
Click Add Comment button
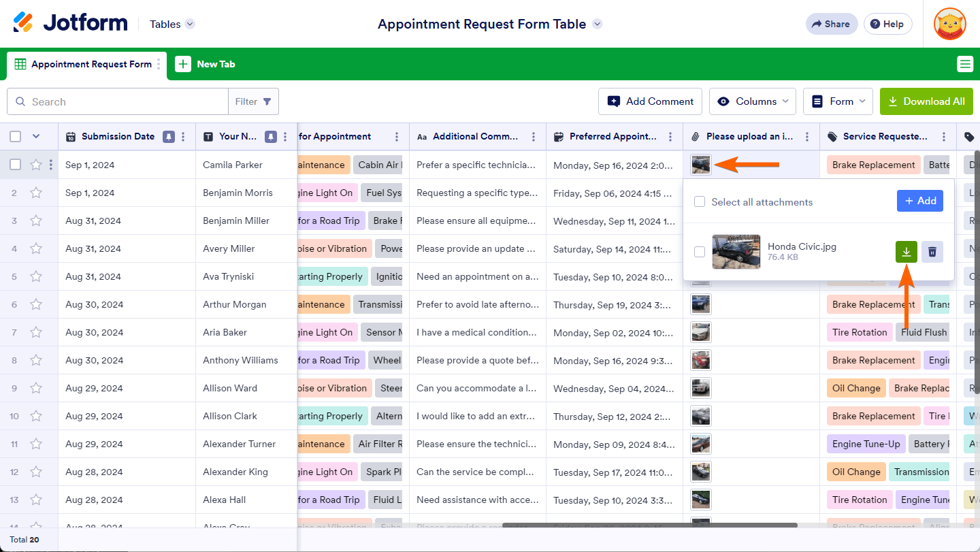[x=651, y=101]
